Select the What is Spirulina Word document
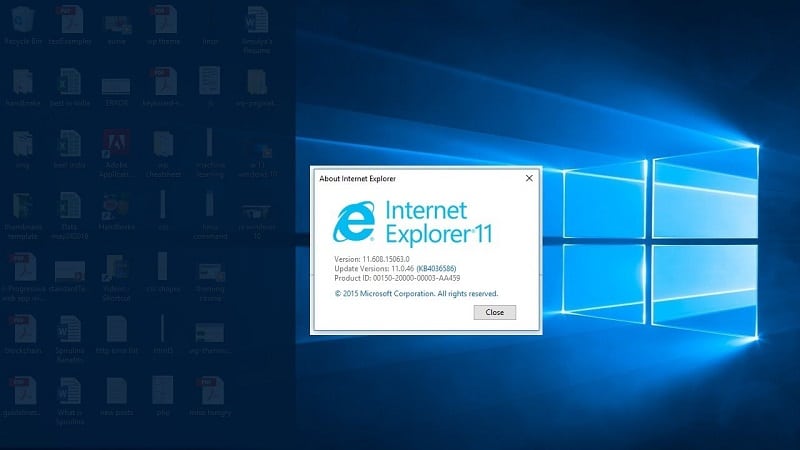The width and height of the screenshot is (800, 450). (70, 401)
